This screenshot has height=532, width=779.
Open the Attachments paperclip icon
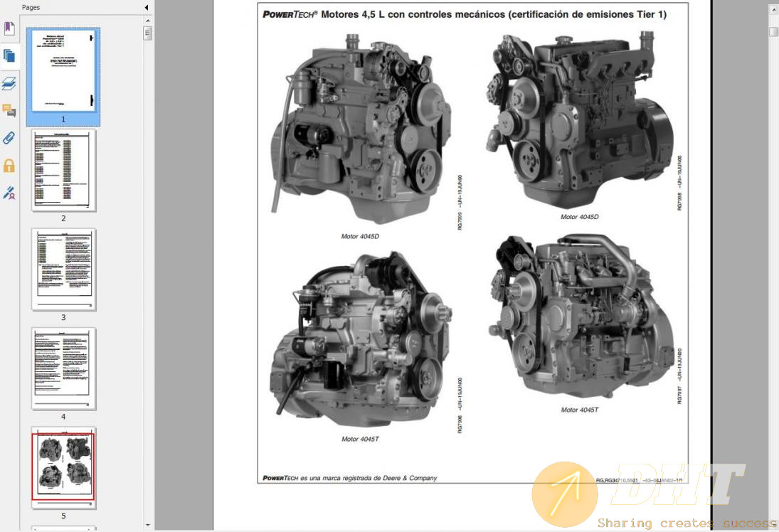click(9, 137)
